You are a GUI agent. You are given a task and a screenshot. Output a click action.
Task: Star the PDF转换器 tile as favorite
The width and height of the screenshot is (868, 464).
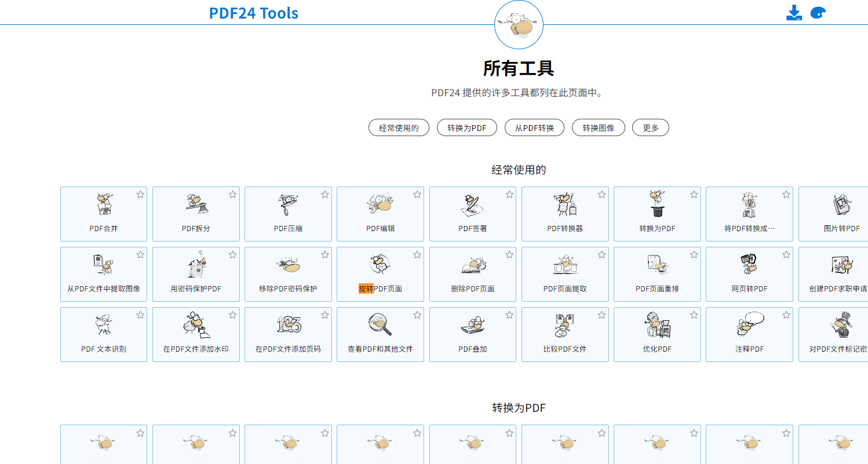pos(601,195)
